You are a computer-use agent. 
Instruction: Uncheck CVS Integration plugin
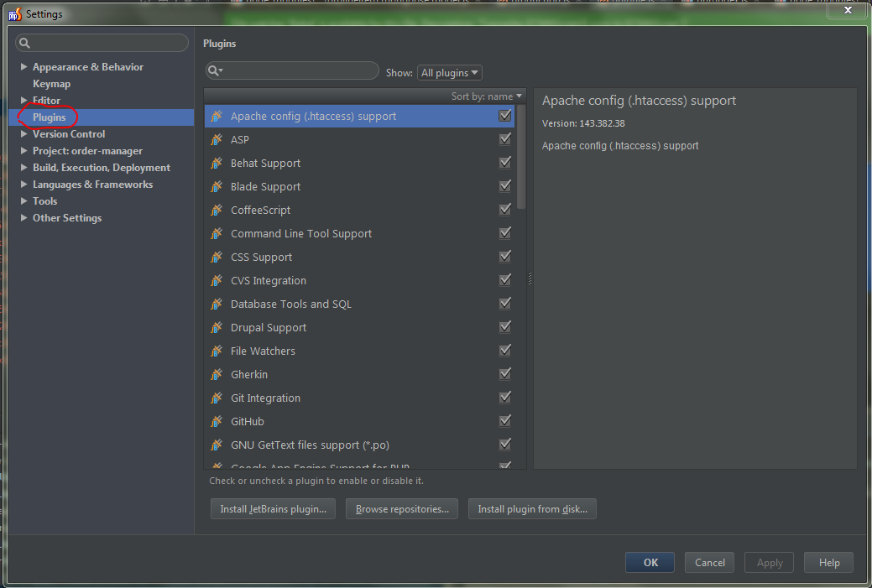point(505,279)
